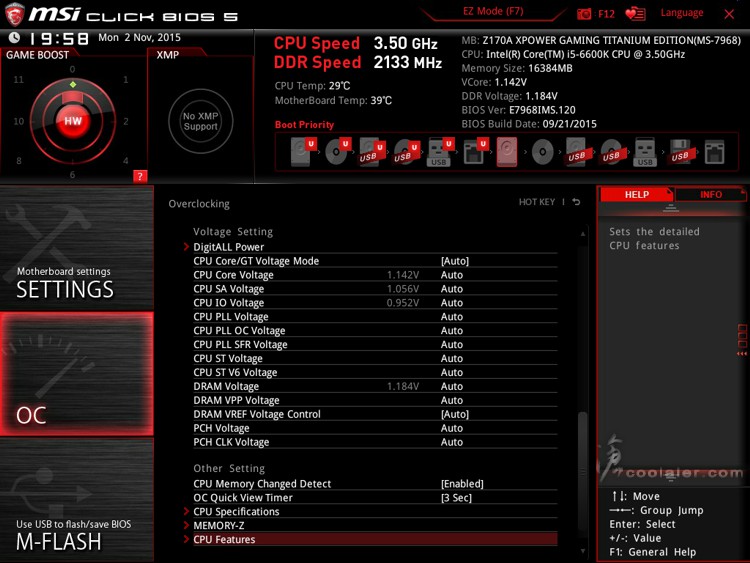Image resolution: width=750 pixels, height=563 pixels.
Task: Select the CPU PLL Voltage Auto field
Action: (x=452, y=317)
